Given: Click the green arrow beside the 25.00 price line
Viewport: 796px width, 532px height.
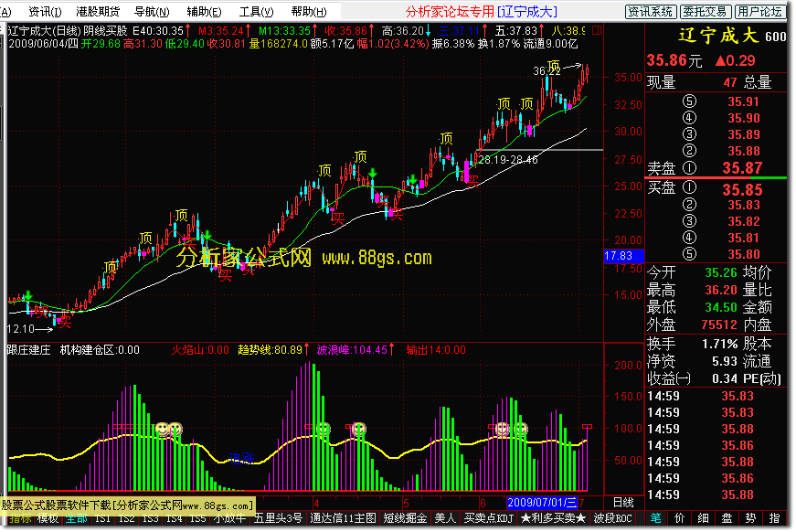Looking at the screenshot, I should (413, 179).
